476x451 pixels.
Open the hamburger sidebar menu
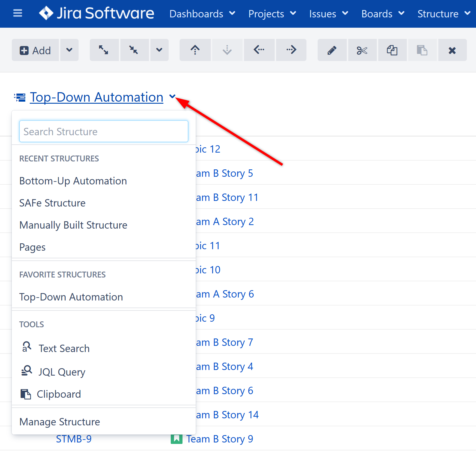18,13
